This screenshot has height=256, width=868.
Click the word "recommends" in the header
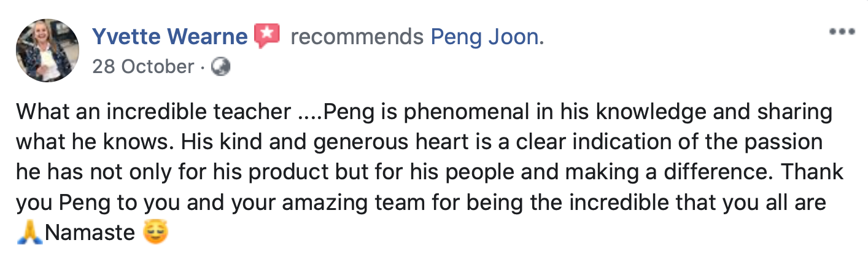(x=356, y=37)
